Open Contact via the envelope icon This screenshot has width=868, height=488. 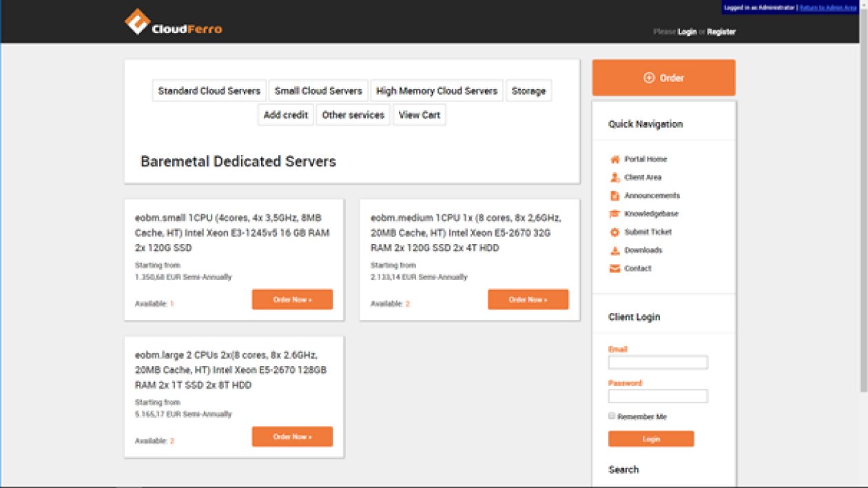pyautogui.click(x=615, y=268)
